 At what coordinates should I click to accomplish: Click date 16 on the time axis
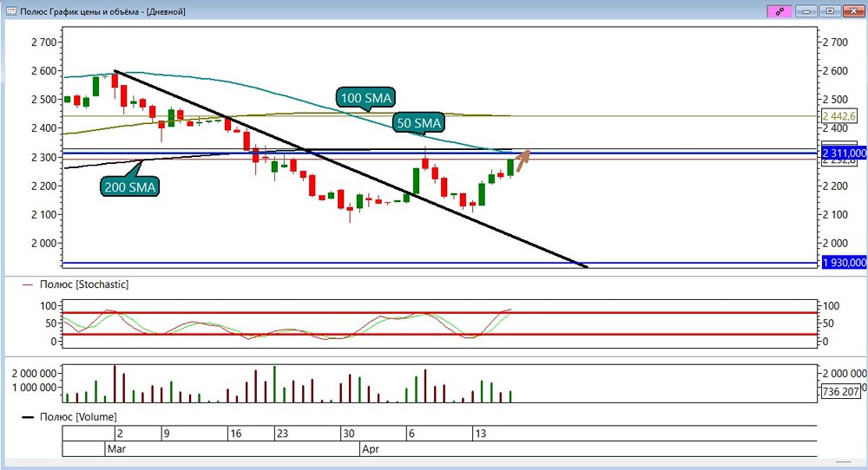pyautogui.click(x=236, y=434)
